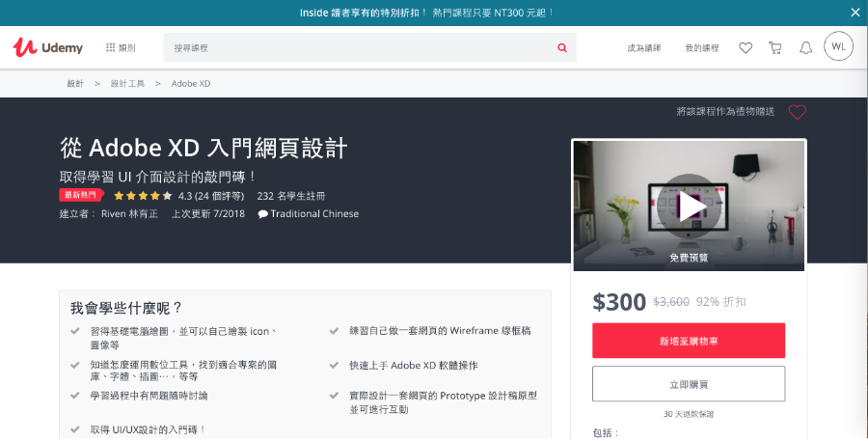Click checkmark beside 快速上手 Adobe XD 軟體操作
868x441 pixels.
coord(334,365)
